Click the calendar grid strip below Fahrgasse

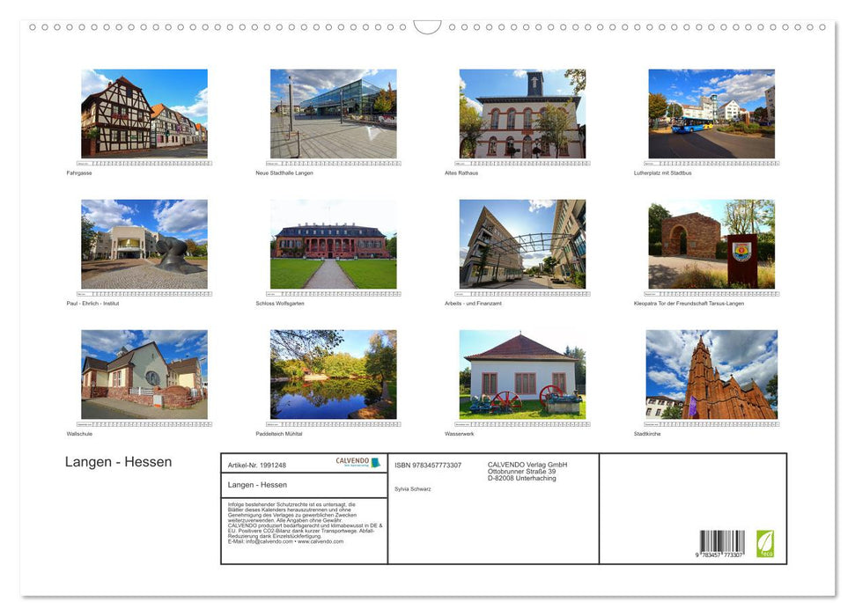tap(144, 163)
